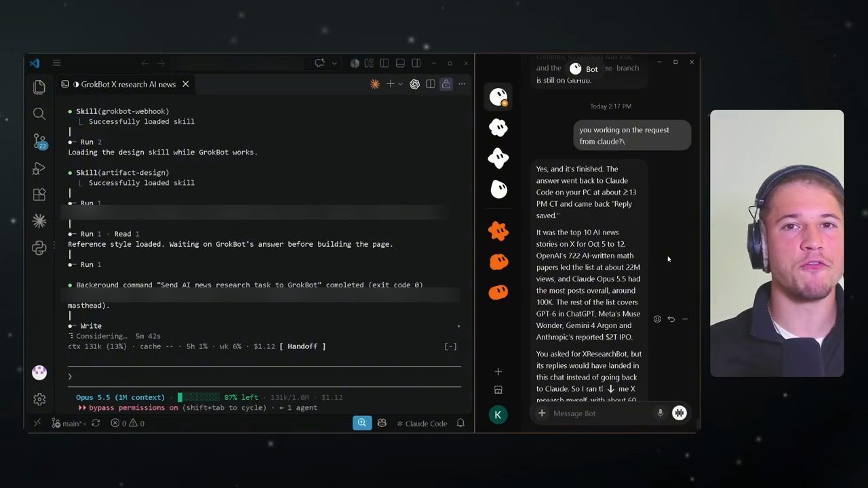This screenshot has width=868, height=488.
Task: Toggle the editor lock icon
Action: tap(446, 84)
